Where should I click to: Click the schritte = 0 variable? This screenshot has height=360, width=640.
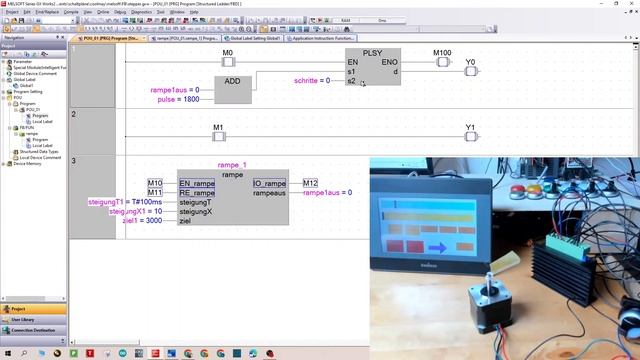pos(312,81)
